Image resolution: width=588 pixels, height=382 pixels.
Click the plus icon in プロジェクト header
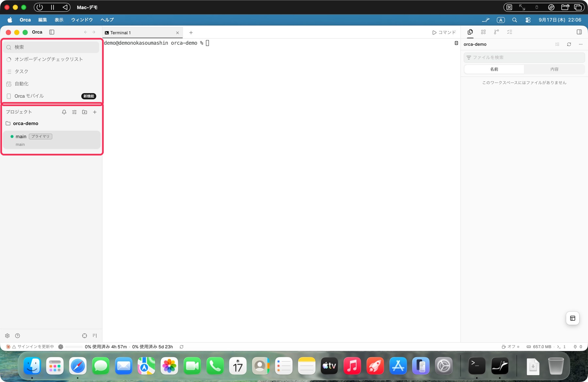click(95, 112)
